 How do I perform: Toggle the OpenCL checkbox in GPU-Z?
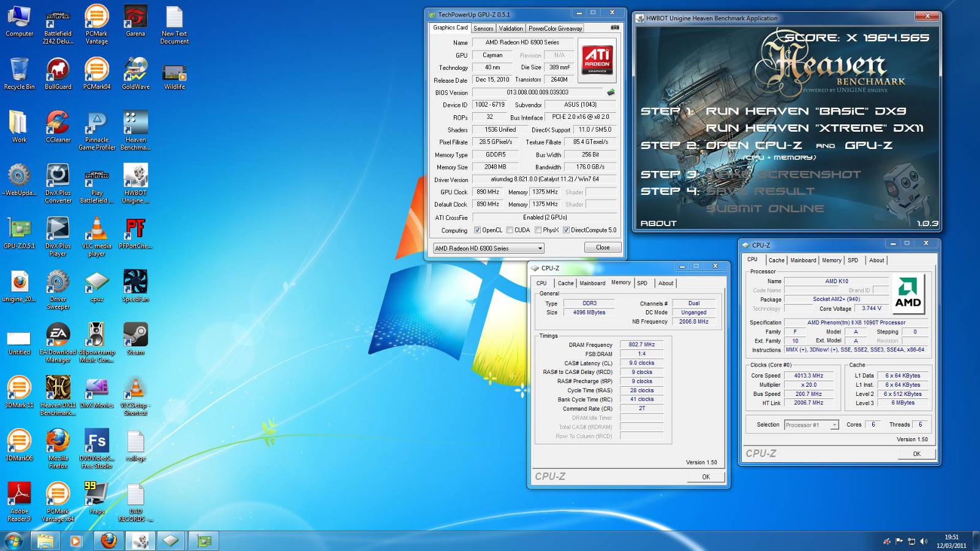point(477,230)
